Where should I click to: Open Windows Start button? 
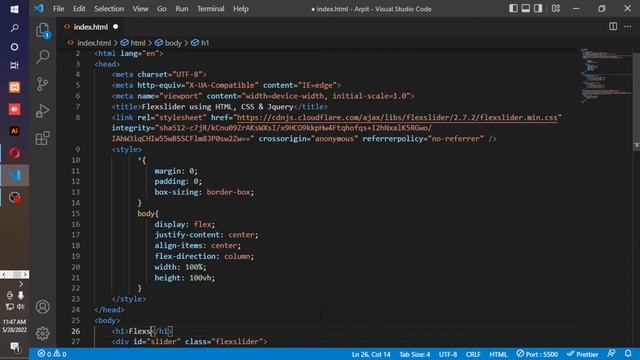(x=14, y=9)
